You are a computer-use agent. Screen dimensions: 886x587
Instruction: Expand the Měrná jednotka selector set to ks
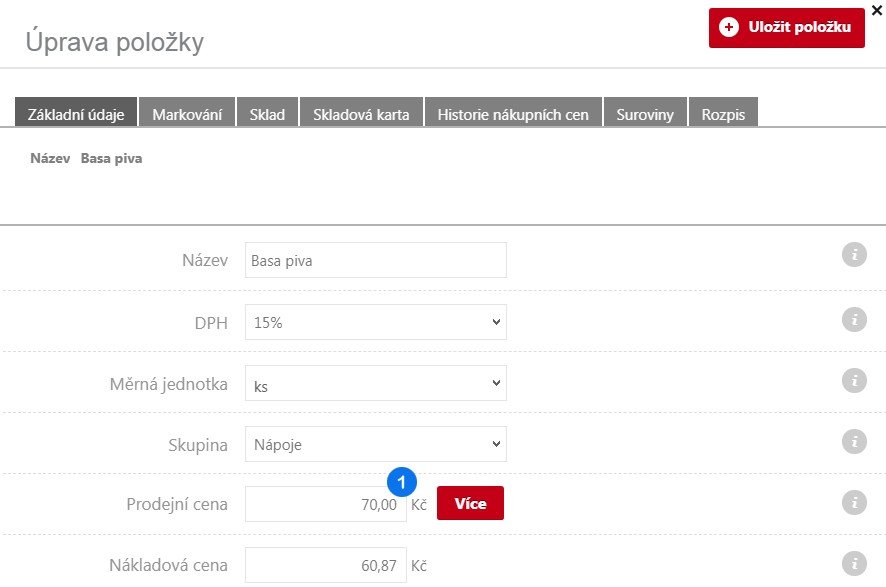pos(375,382)
